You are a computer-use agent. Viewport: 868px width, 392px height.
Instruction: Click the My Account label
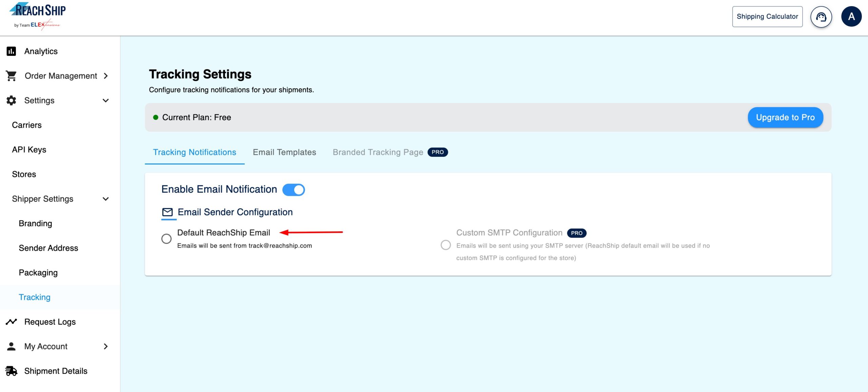(46, 346)
